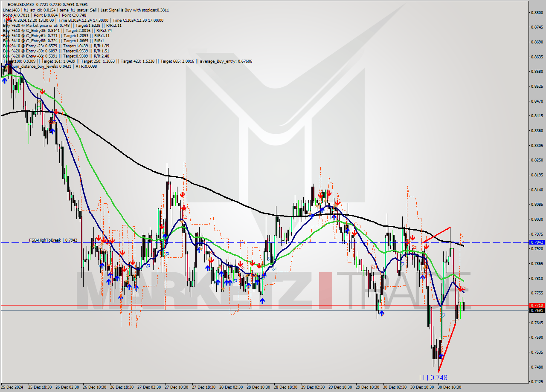Click the 0.8800 price axis label
The width and height of the screenshot is (546, 392).
point(537,12)
